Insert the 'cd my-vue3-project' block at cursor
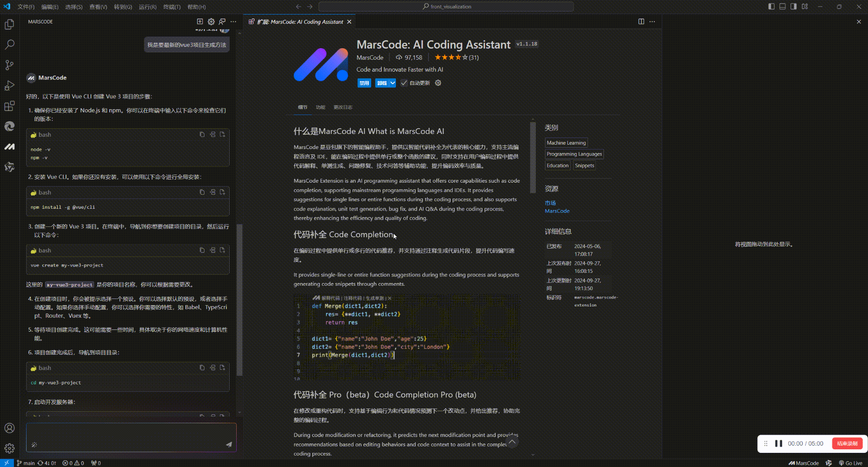This screenshot has width=868, height=467. tap(213, 367)
